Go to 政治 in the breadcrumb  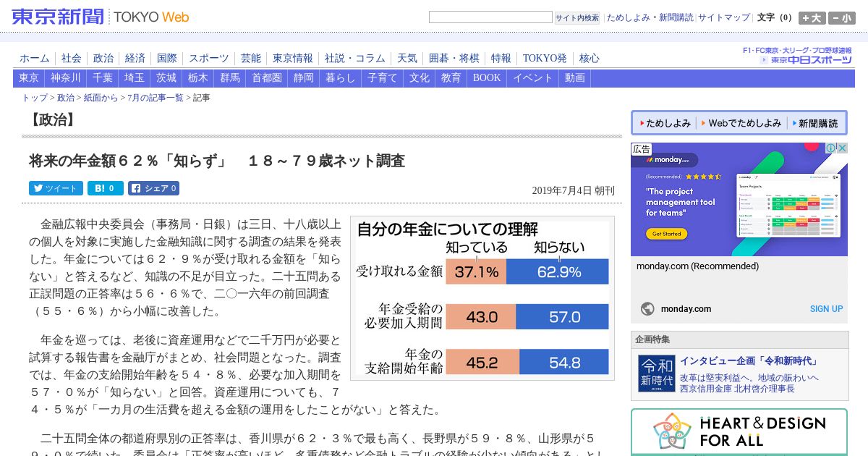(66, 98)
